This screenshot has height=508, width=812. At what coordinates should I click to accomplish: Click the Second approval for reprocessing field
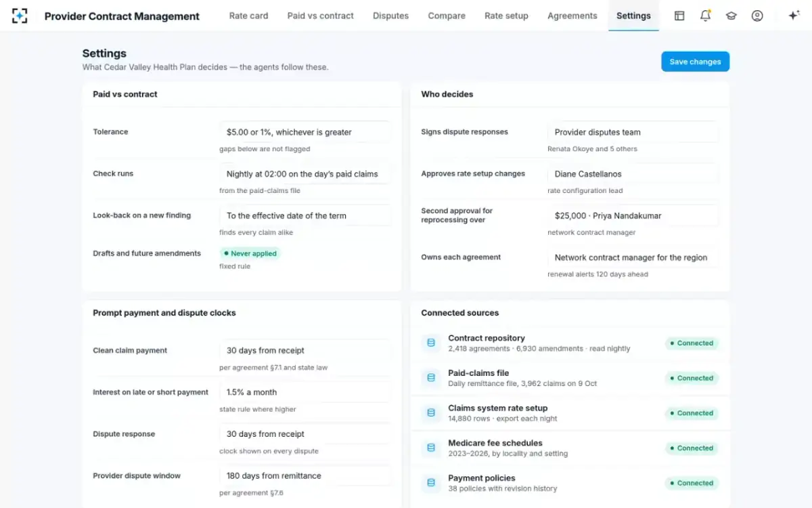click(633, 215)
